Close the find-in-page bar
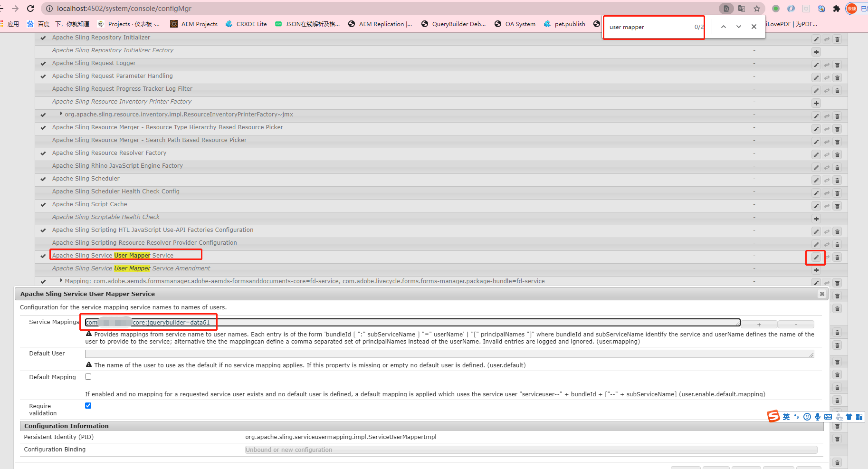The height and width of the screenshot is (469, 868). click(754, 27)
